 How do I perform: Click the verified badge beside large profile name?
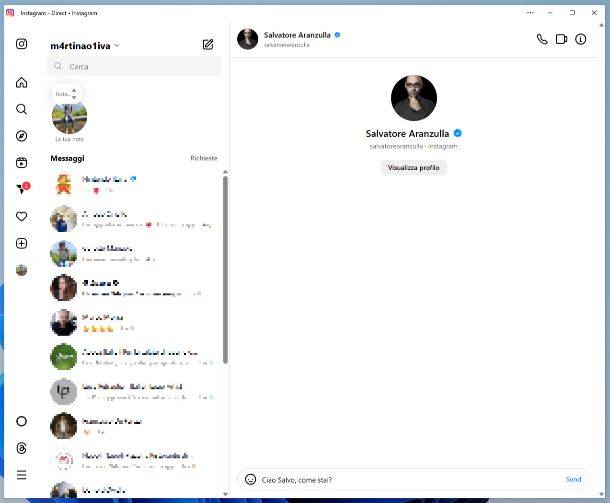pyautogui.click(x=458, y=133)
